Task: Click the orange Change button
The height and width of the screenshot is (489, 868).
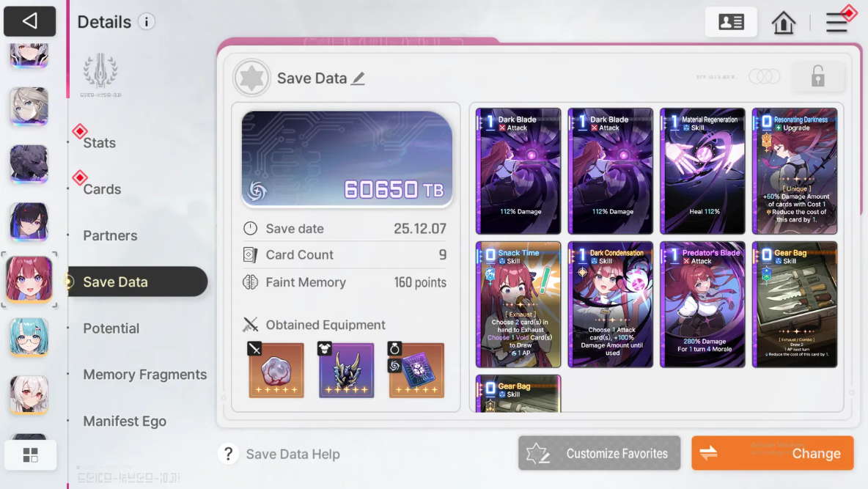Action: tap(772, 454)
